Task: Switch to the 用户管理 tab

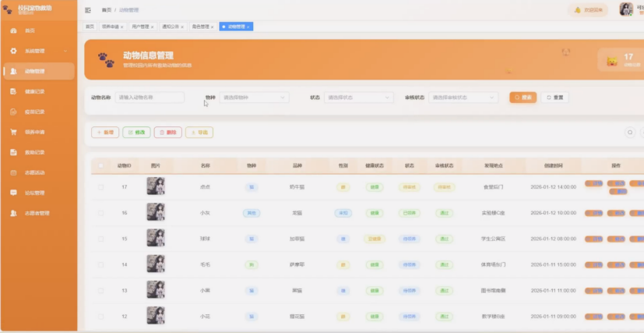Action: point(143,27)
